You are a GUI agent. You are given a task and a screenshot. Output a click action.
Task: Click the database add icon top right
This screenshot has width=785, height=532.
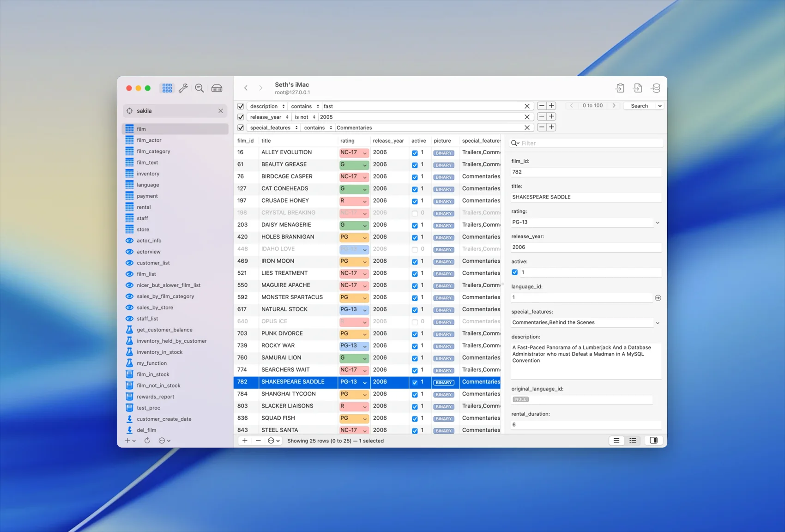[655, 88]
